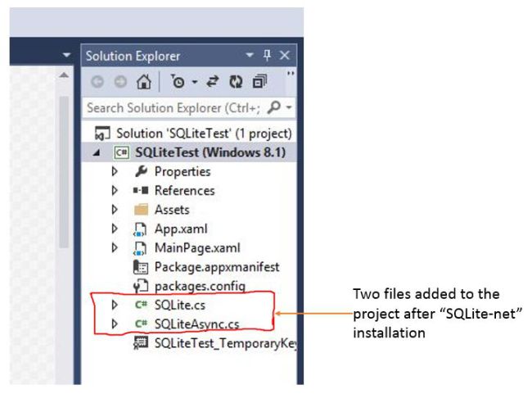Expand the App.xaml node
532x403 pixels.
tap(115, 229)
